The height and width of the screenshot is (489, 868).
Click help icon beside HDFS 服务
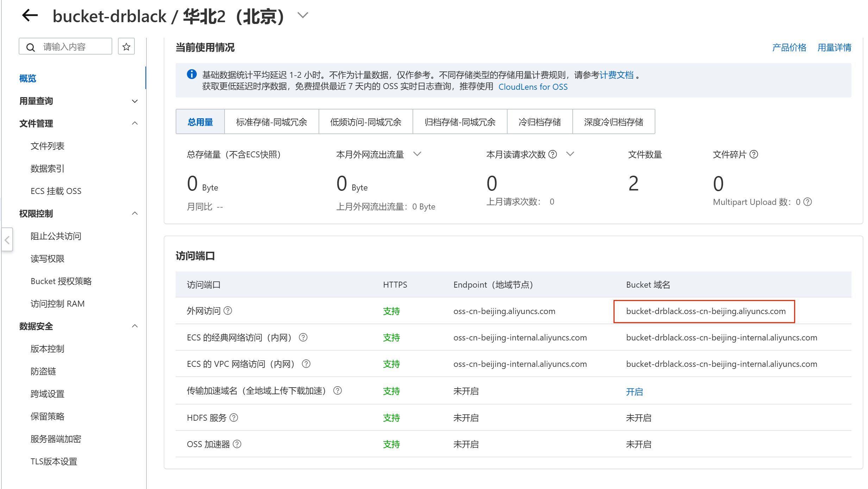tap(234, 418)
